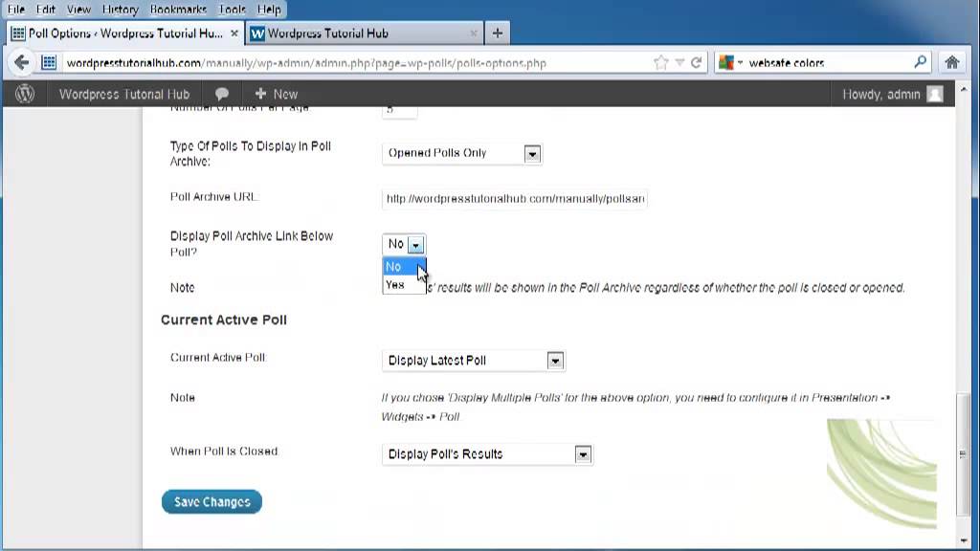Open the comments bubble icon in admin bar
The height and width of the screenshot is (551, 980).
tap(222, 95)
